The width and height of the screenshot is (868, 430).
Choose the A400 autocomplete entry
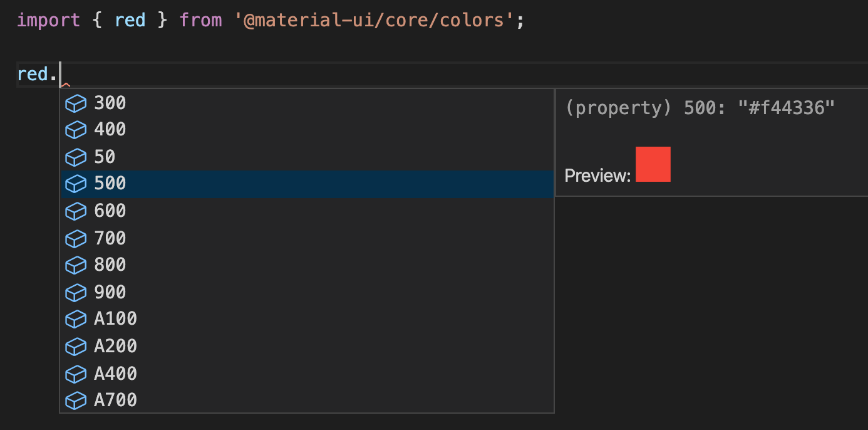pos(115,374)
